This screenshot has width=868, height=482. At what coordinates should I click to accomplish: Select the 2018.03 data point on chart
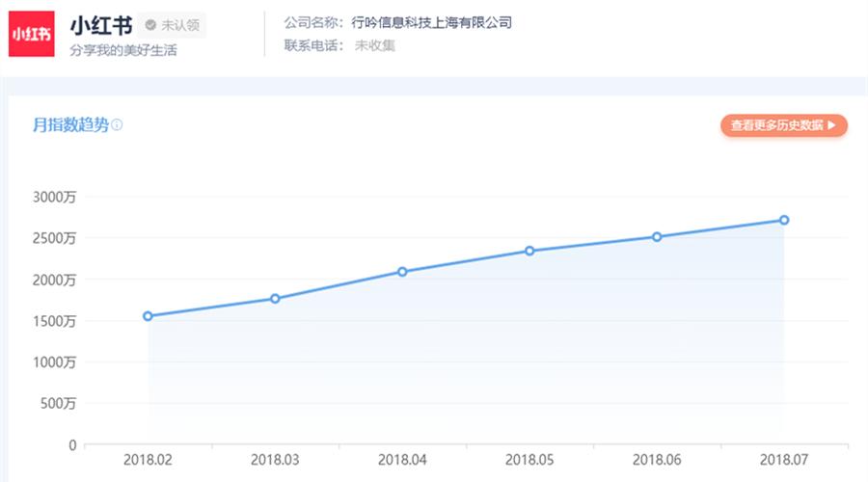275,298
